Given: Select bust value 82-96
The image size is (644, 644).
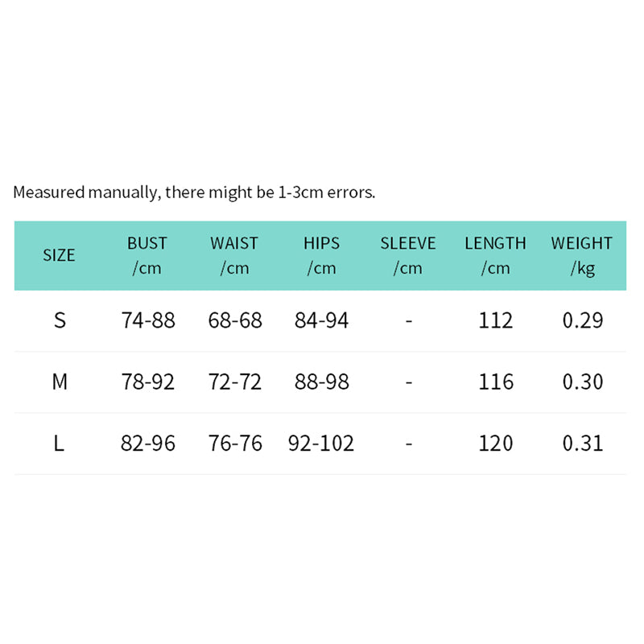Looking at the screenshot, I should point(148,443).
